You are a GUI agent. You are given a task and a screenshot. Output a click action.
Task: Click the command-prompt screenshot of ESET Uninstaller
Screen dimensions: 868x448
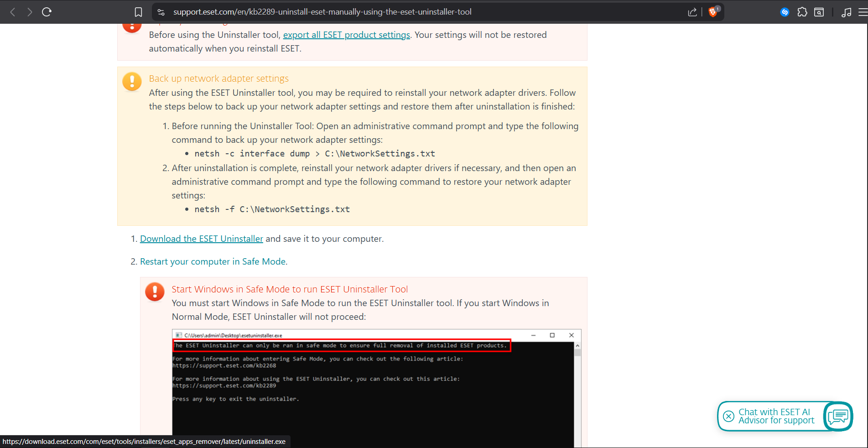point(377,388)
